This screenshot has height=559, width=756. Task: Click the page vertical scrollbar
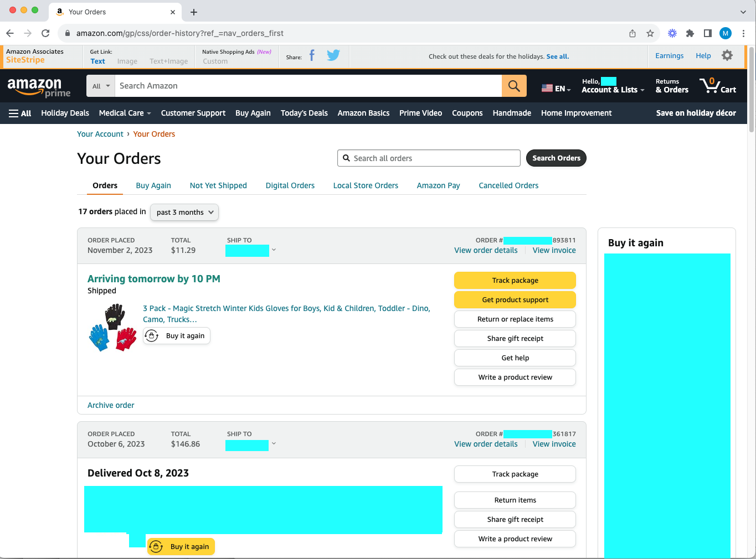pyautogui.click(x=752, y=90)
